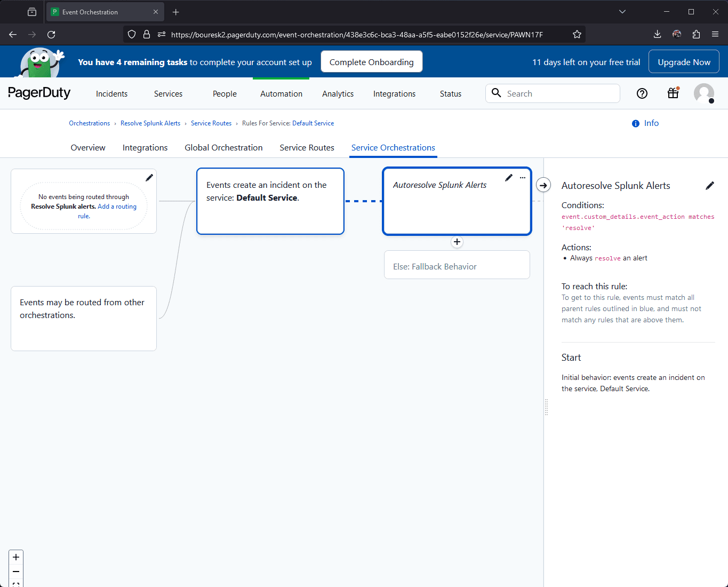Bookmark this page with the star icon
728x587 pixels.
pyautogui.click(x=577, y=34)
